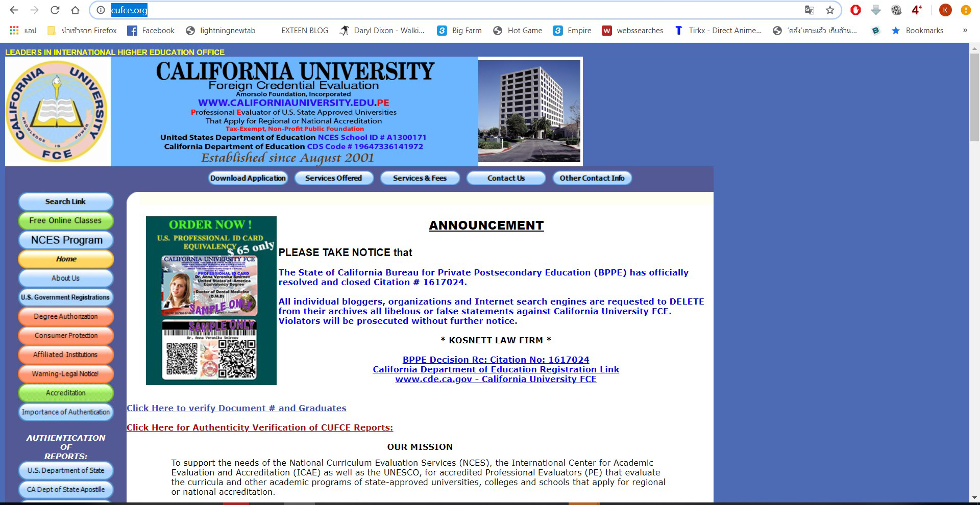
Task: Open Services Offered menu item
Action: [333, 178]
